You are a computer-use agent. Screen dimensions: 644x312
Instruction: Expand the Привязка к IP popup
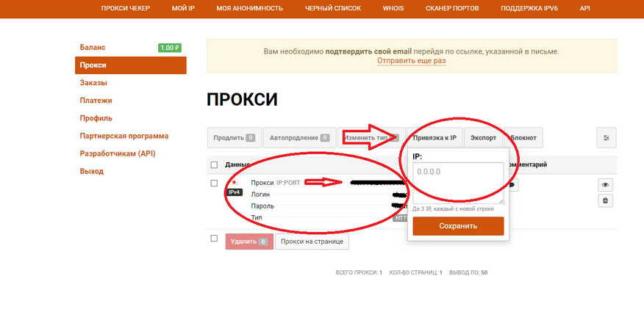tap(434, 138)
